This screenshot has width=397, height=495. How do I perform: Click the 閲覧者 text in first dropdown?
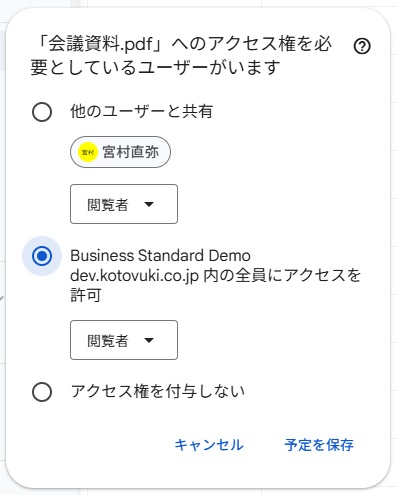click(x=107, y=205)
